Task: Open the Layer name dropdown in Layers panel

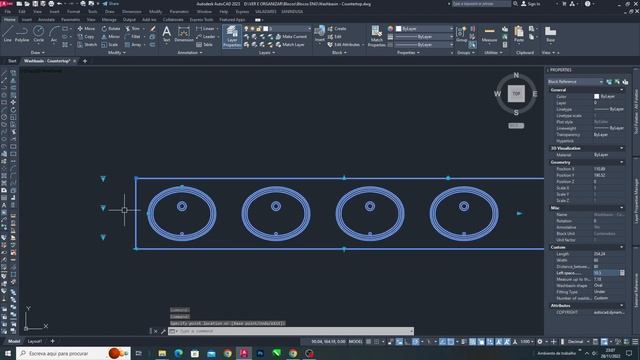Action: pos(289,29)
